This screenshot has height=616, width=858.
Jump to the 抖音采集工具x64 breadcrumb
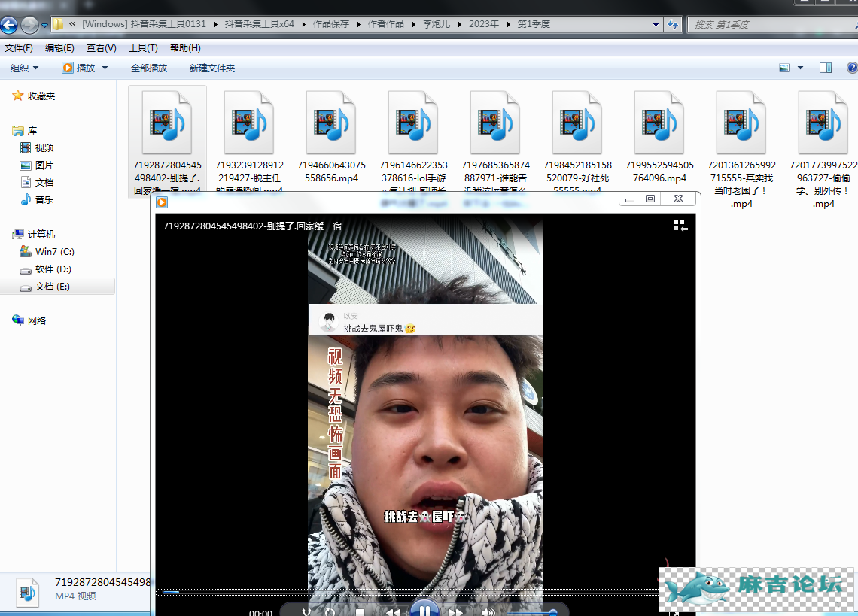tap(260, 24)
